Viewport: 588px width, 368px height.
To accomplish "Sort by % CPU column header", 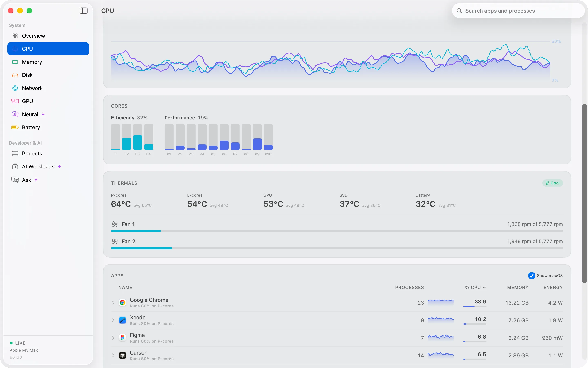I will [x=475, y=287].
